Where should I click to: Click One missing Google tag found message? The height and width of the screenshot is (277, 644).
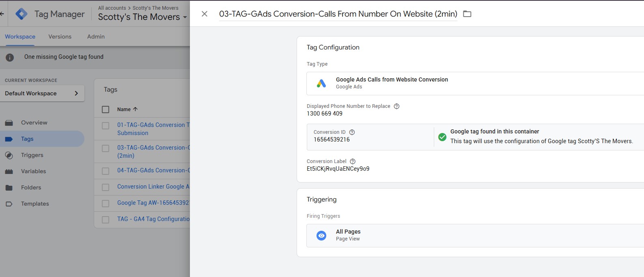64,57
